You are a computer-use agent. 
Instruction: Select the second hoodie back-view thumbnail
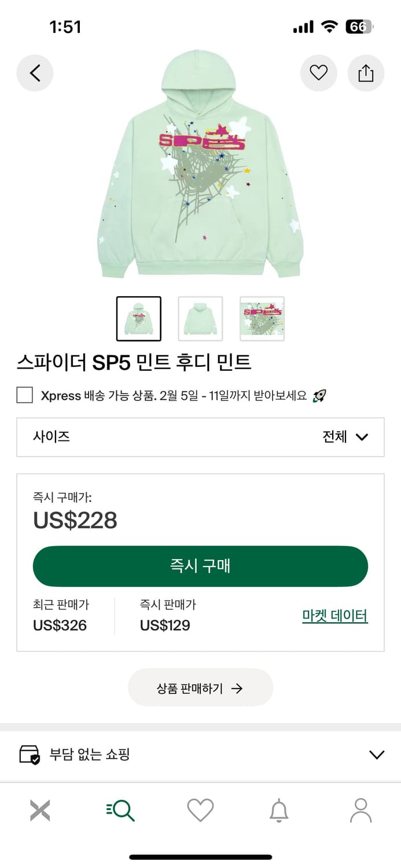pos(200,319)
